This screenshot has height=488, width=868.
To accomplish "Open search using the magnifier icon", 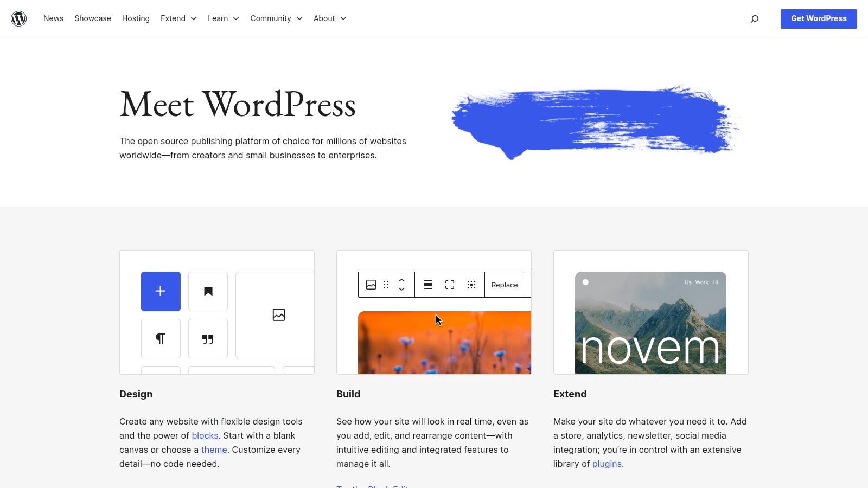I will coord(754,18).
